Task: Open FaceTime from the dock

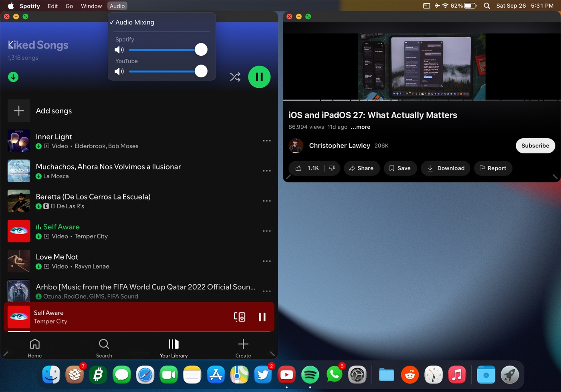Action: point(169,375)
